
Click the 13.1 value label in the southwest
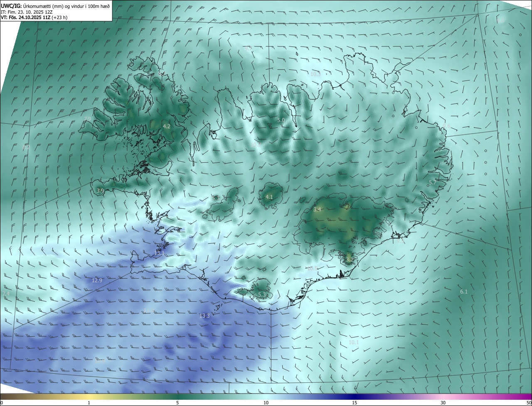tap(160, 253)
